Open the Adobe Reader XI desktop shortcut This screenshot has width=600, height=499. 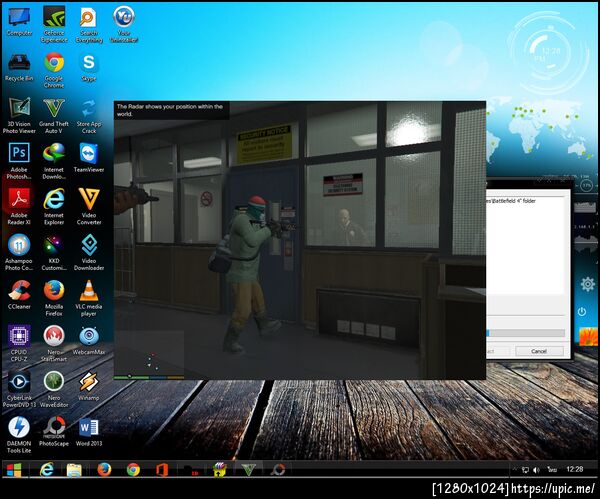click(19, 206)
